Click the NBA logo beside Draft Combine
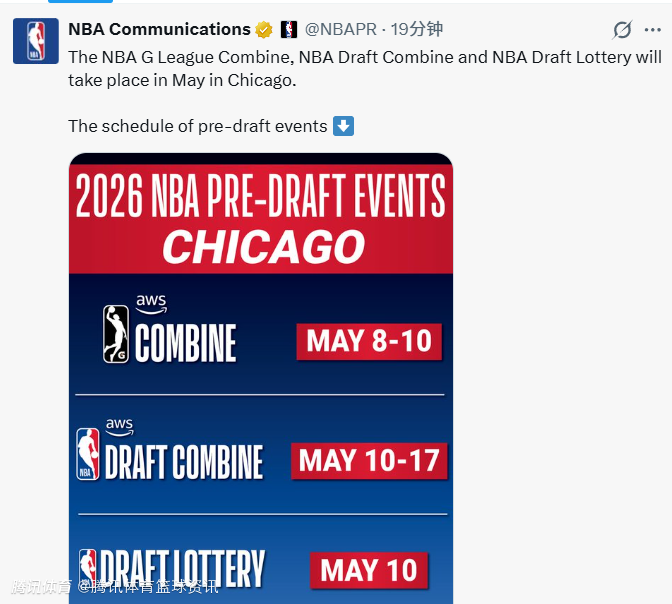This screenshot has height=604, width=672. click(x=90, y=454)
